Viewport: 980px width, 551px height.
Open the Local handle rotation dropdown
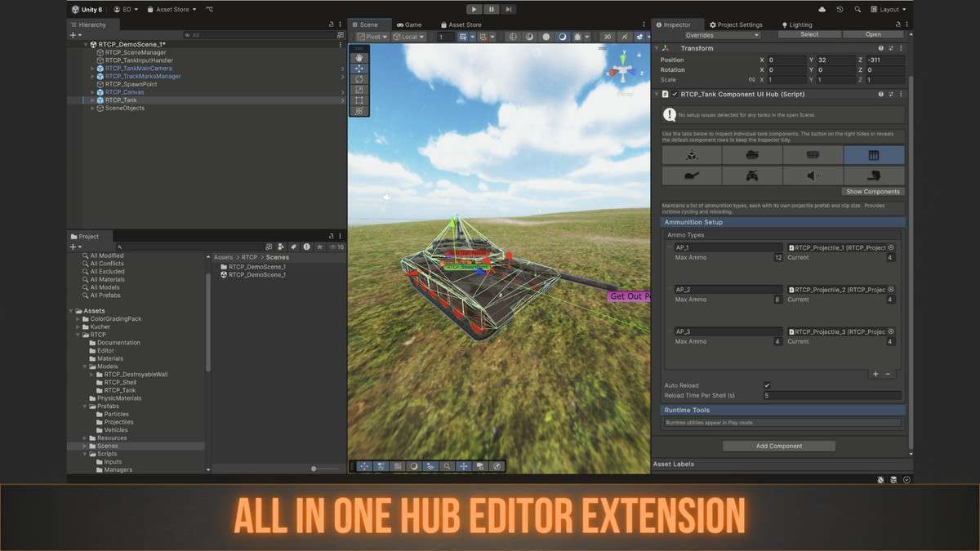point(408,37)
